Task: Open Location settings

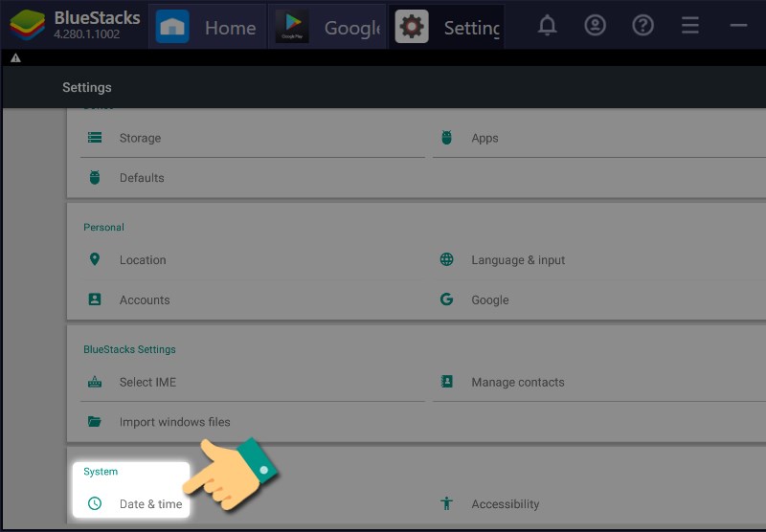Action: point(252,259)
